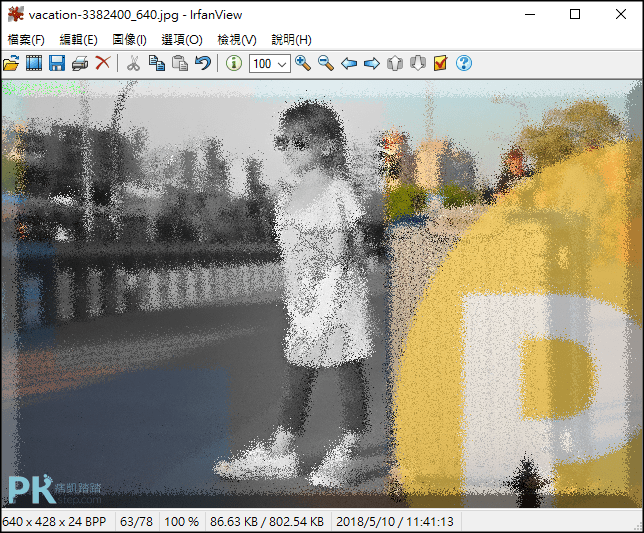The height and width of the screenshot is (533, 644).
Task: Close the IrfanView window
Action: (621, 14)
